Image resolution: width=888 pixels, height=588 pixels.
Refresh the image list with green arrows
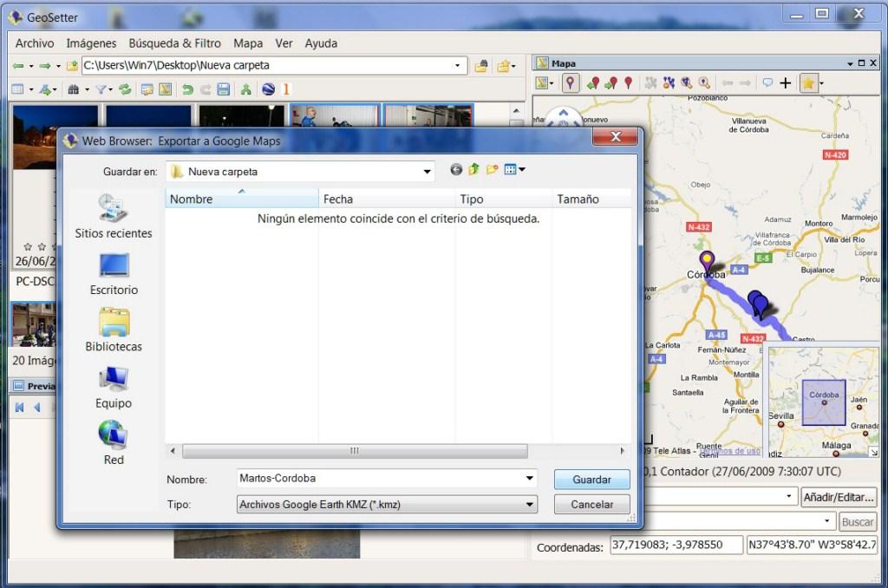(x=125, y=89)
